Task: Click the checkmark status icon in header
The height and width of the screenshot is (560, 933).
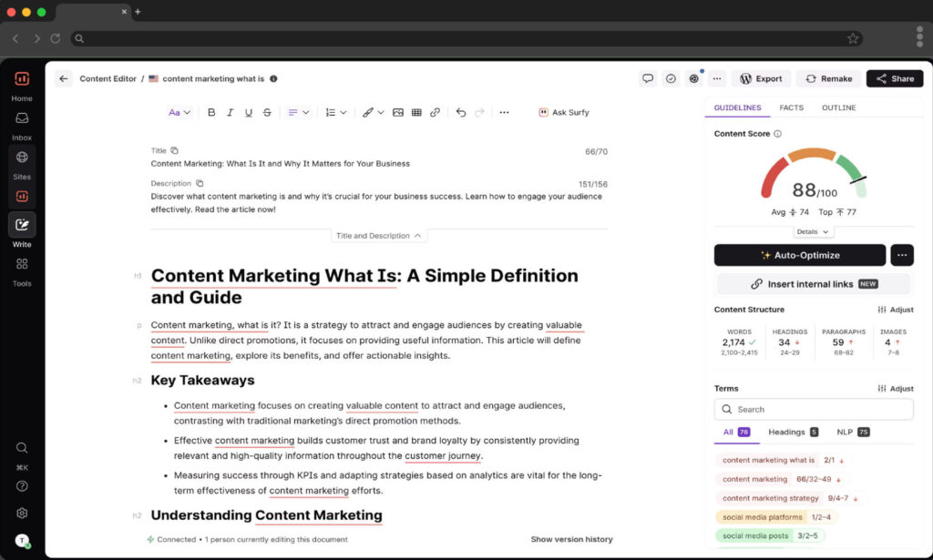Action: pyautogui.click(x=671, y=78)
